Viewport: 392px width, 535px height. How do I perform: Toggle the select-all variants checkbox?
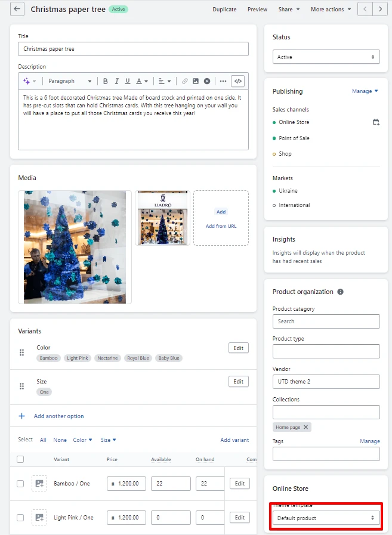point(20,459)
